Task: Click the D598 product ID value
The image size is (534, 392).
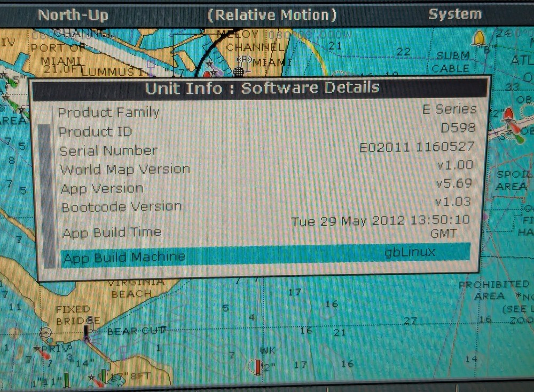Action: [458, 127]
